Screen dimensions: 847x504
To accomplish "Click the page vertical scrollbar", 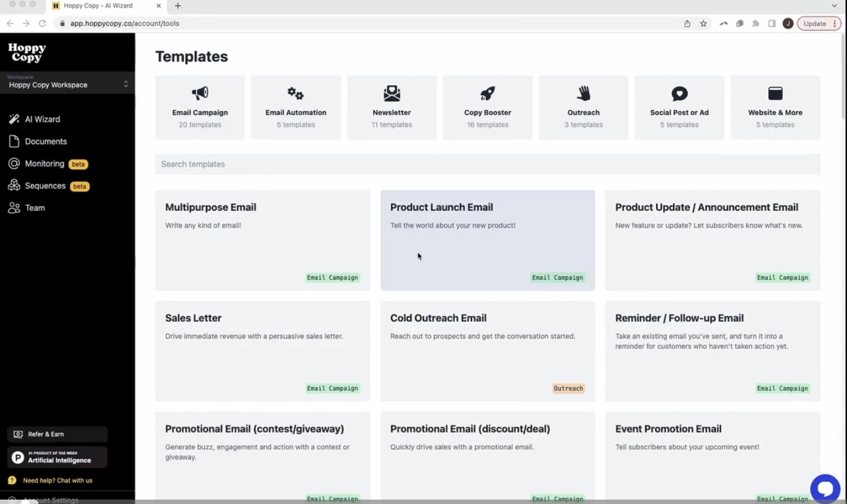I will pyautogui.click(x=843, y=76).
